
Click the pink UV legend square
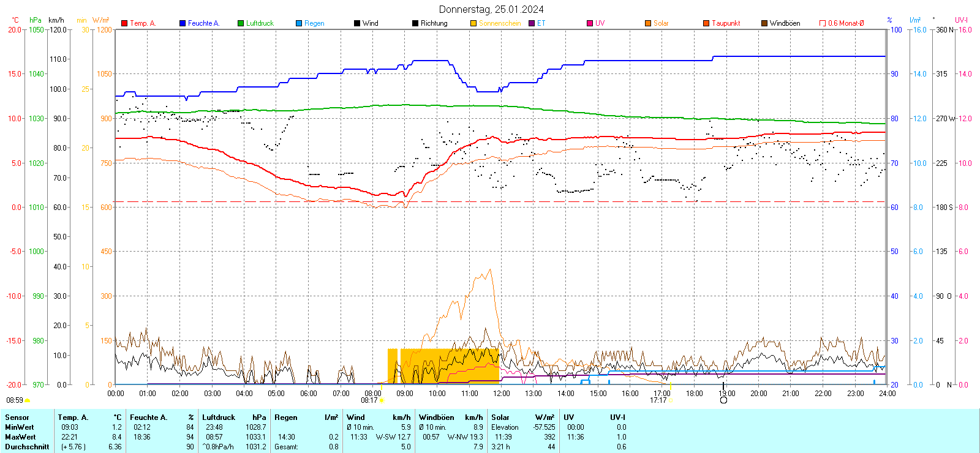click(x=590, y=23)
